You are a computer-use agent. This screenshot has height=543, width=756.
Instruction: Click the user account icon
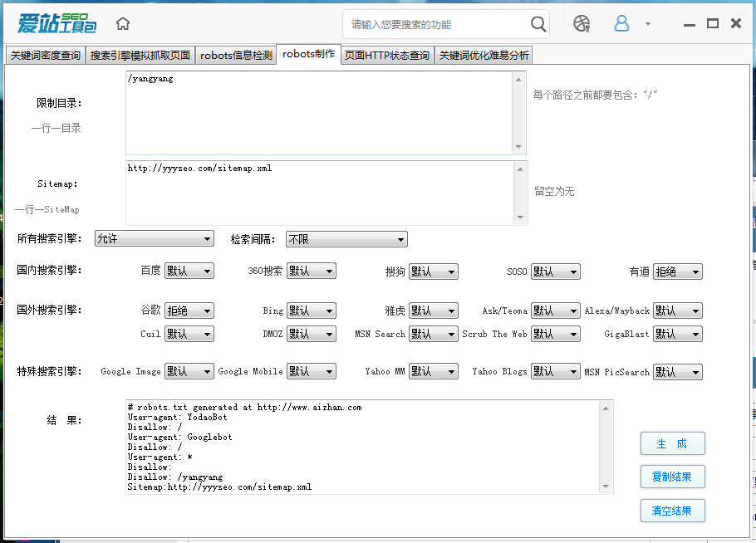click(x=621, y=23)
